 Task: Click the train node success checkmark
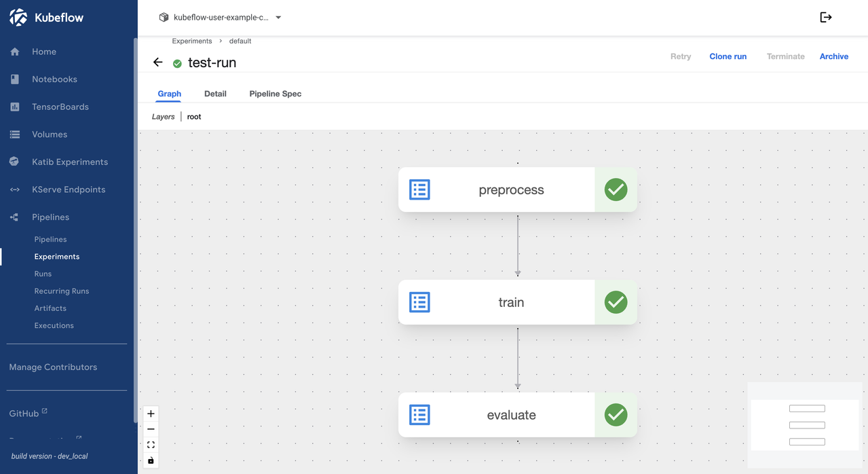[616, 302]
